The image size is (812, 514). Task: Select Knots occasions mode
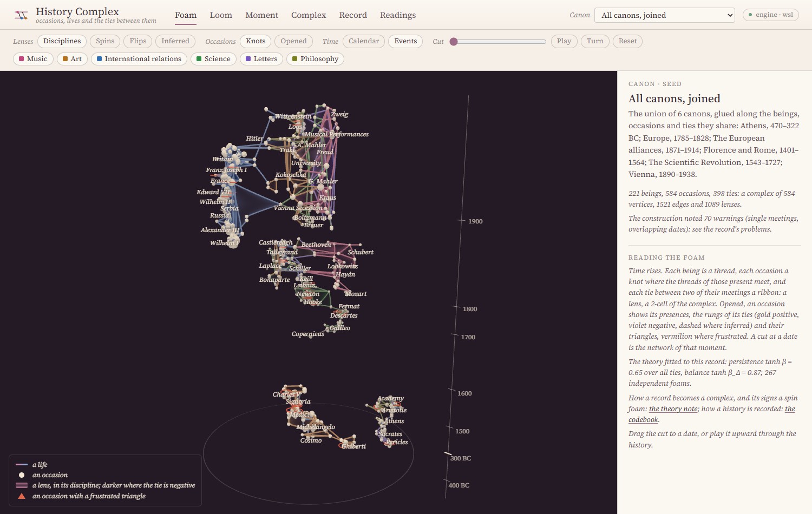click(256, 41)
